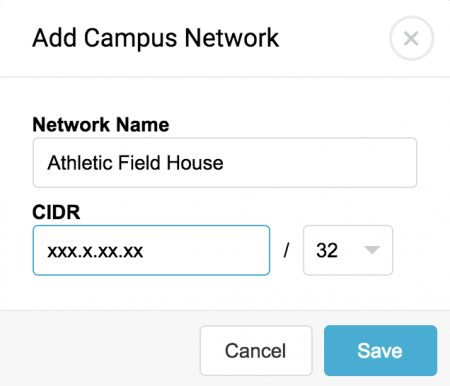The width and height of the screenshot is (450, 386).
Task: Click the Network Name label
Action: coord(101,125)
